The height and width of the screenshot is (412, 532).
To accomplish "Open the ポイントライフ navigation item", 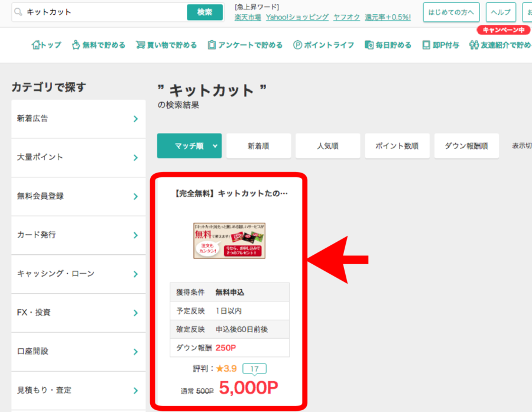I will (324, 45).
